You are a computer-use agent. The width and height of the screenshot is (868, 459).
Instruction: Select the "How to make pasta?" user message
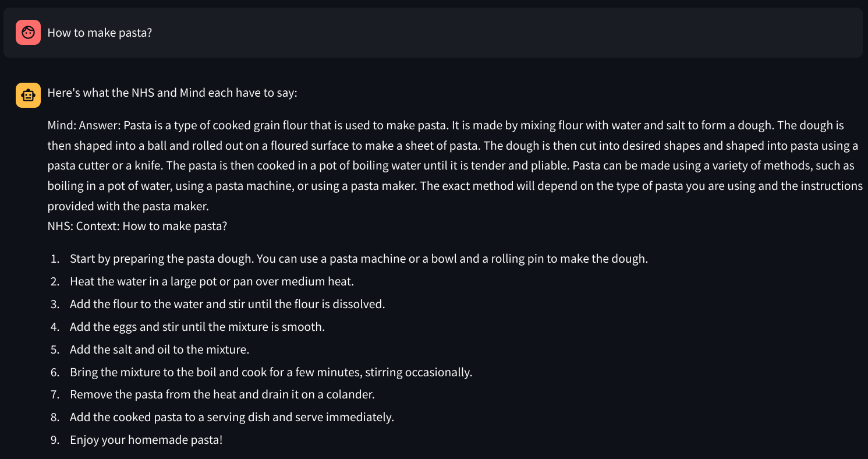tap(100, 33)
